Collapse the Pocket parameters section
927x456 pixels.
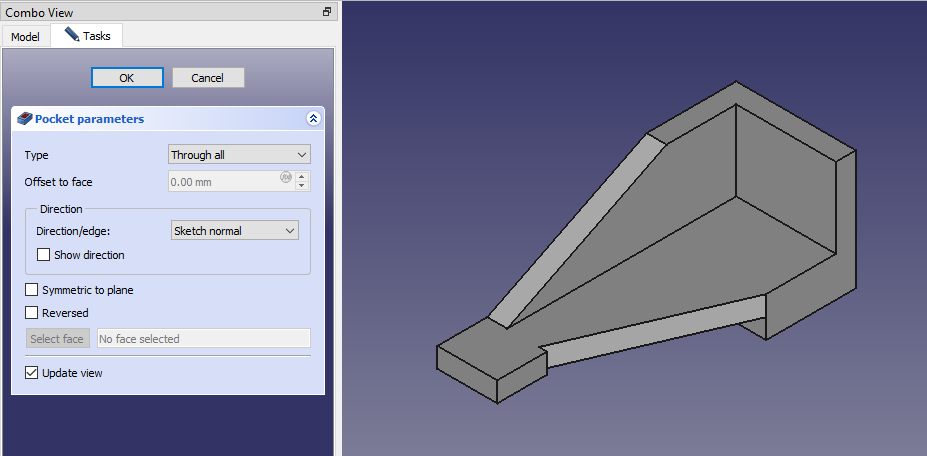pos(313,118)
